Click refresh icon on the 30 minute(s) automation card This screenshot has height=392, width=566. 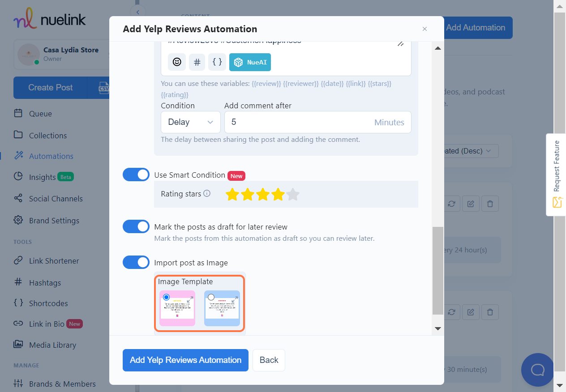coord(451,312)
